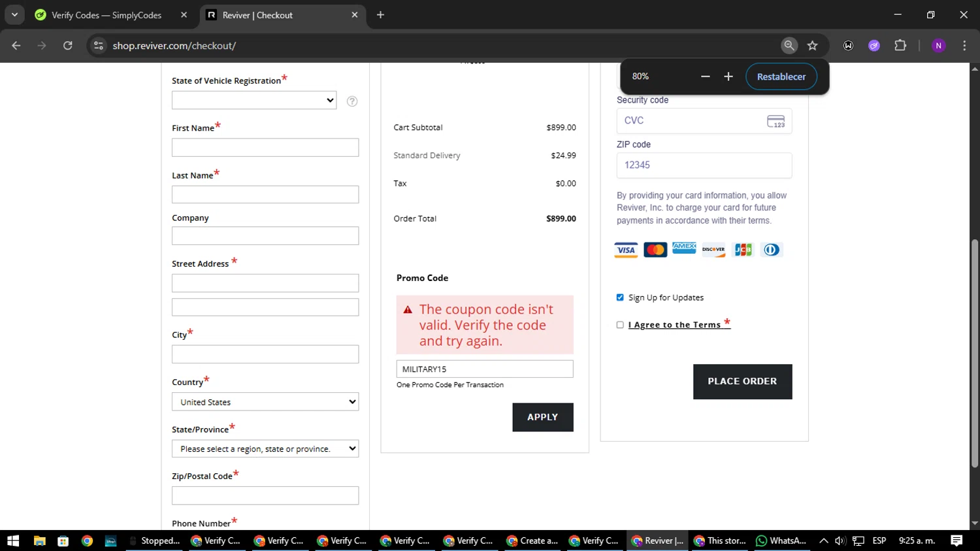980x551 pixels.
Task: Bookmark this page with the star icon
Action: tap(813, 46)
